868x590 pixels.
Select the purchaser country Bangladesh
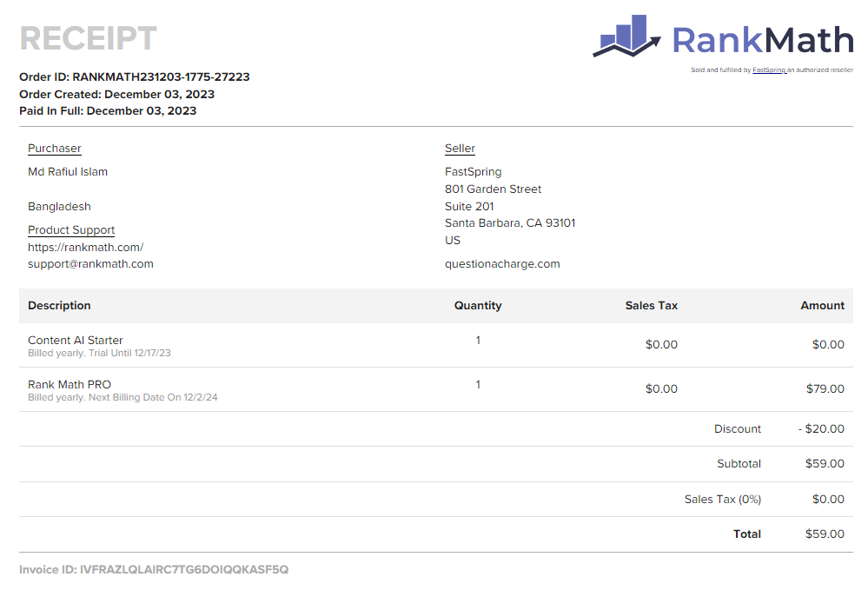(x=59, y=207)
